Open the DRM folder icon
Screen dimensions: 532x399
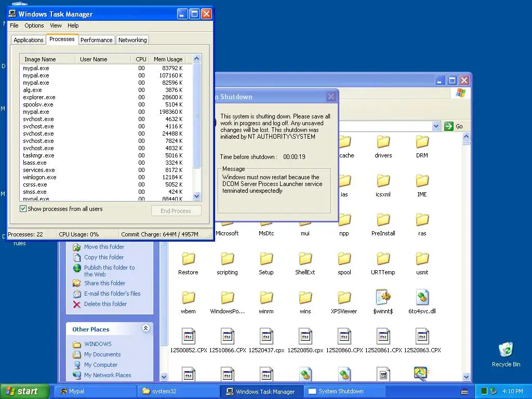pyautogui.click(x=422, y=142)
